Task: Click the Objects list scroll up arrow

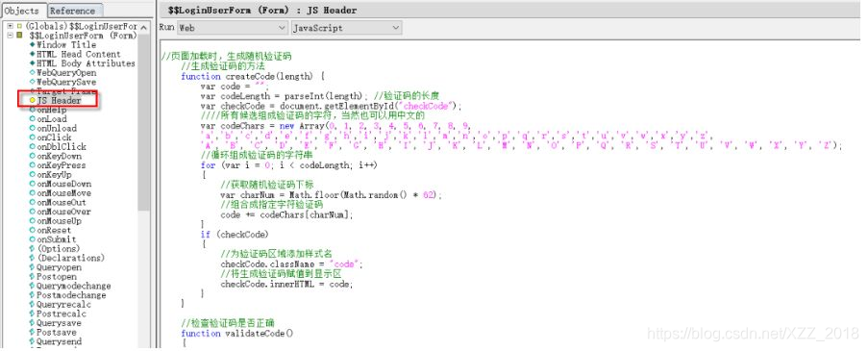Action: point(144,27)
